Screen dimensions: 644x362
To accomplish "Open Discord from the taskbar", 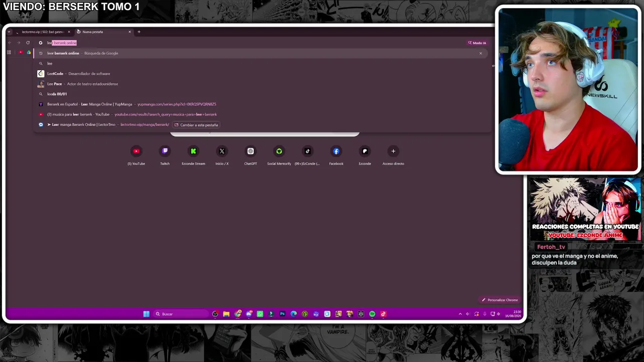I will [249, 314].
